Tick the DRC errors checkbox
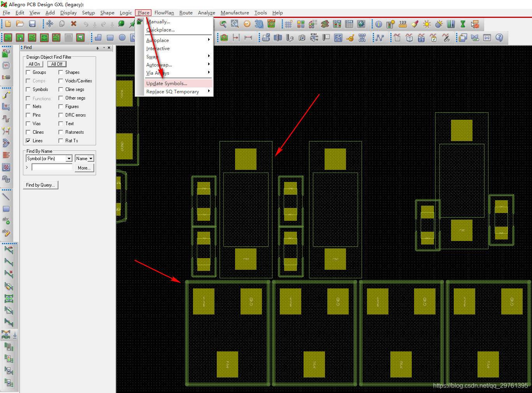Viewport: 532px width, 393px height. (x=61, y=115)
